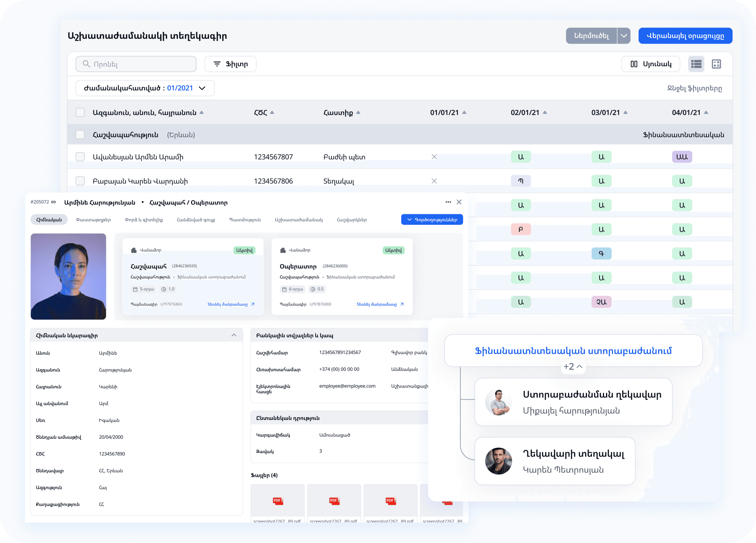The width and height of the screenshot is (756, 543).
Task: Click Ջնջել ֆիլտրերը link
Action: [694, 88]
